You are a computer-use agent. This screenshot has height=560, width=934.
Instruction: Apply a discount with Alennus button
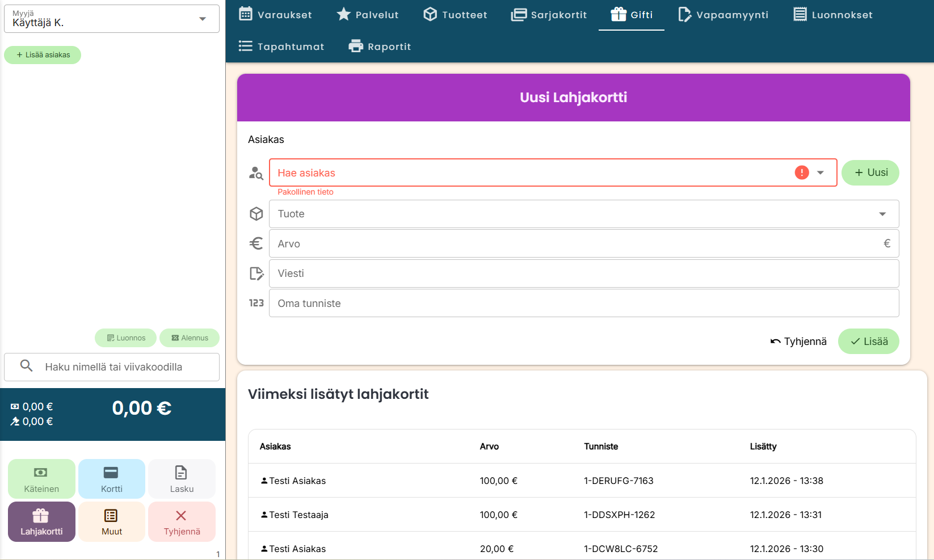[x=190, y=338]
